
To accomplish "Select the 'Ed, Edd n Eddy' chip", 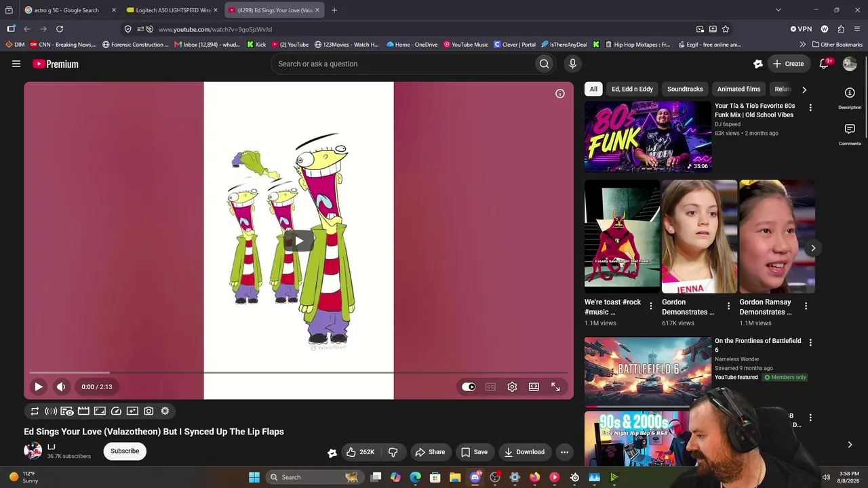I will click(x=632, y=89).
